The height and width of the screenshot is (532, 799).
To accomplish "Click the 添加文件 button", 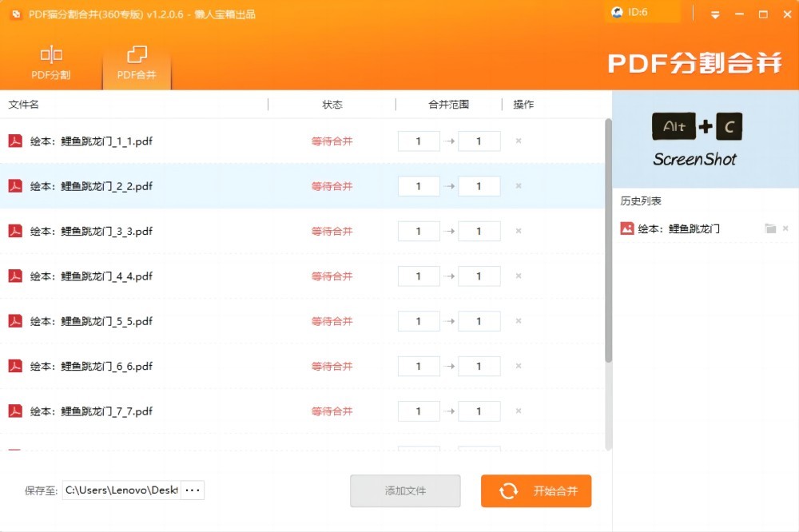I will pyautogui.click(x=405, y=490).
